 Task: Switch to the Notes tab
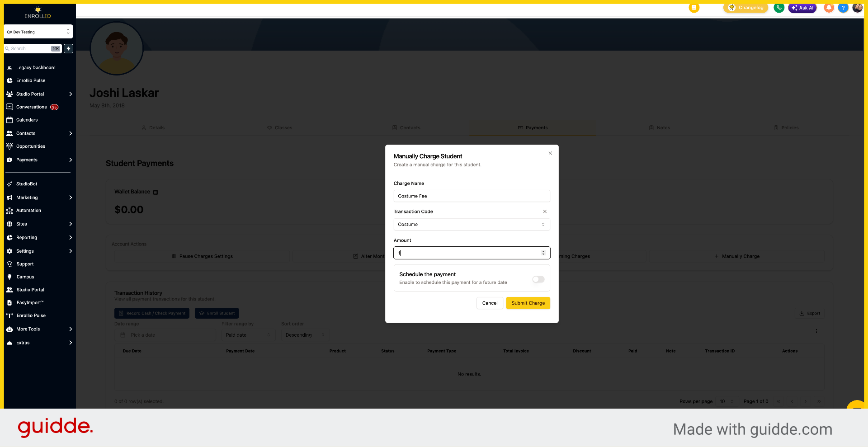(660, 128)
